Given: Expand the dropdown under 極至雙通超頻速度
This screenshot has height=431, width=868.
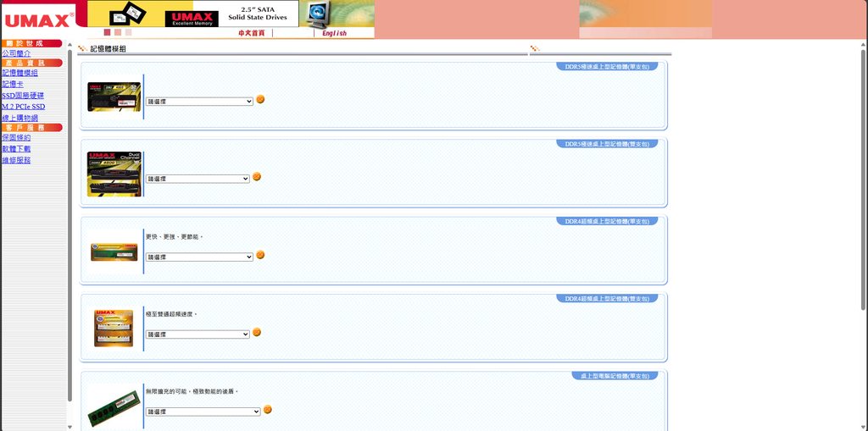Looking at the screenshot, I should click(198, 334).
